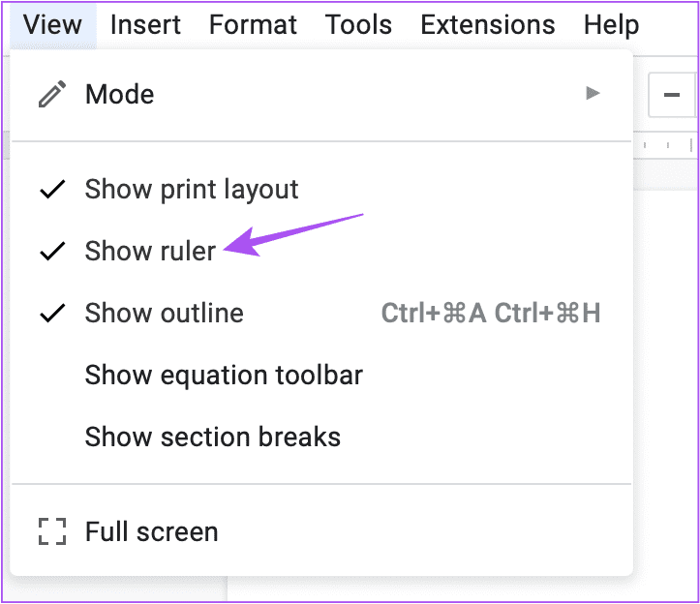Viewport: 700px width, 604px height.
Task: Expand the Mode submenu arrow
Action: (593, 93)
